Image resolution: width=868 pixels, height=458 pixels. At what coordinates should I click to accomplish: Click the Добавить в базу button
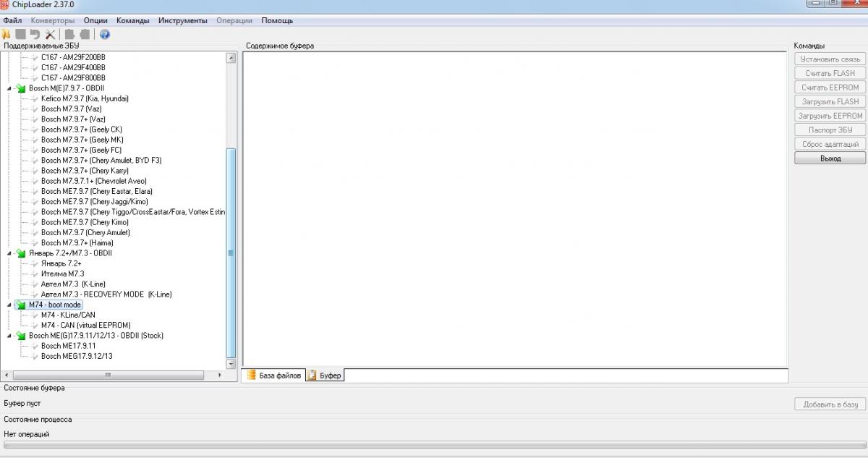point(830,404)
